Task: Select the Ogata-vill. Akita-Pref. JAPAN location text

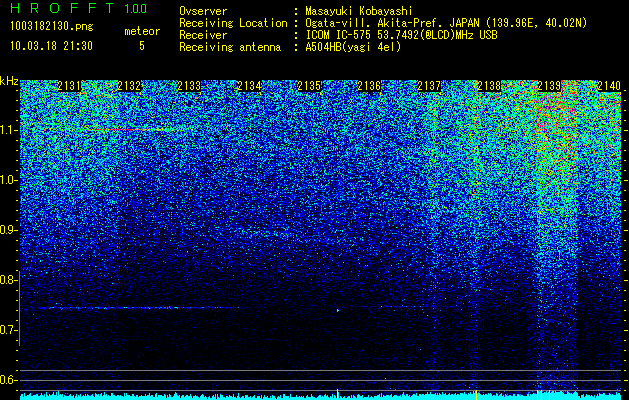Action: pyautogui.click(x=446, y=23)
